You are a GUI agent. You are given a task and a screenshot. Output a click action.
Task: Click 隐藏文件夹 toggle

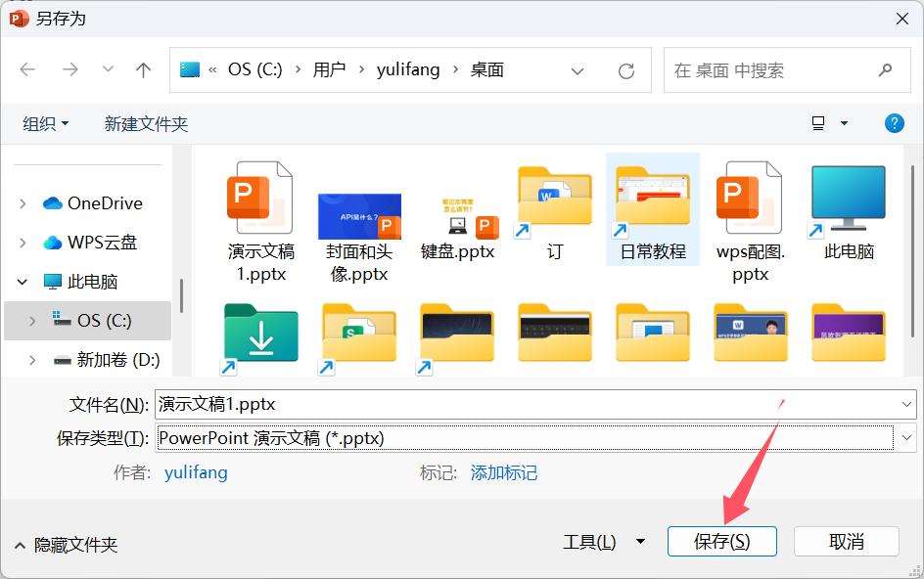click(66, 545)
